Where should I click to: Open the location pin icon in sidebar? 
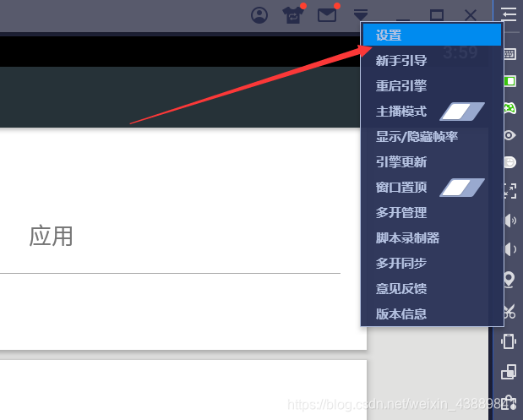click(x=509, y=280)
